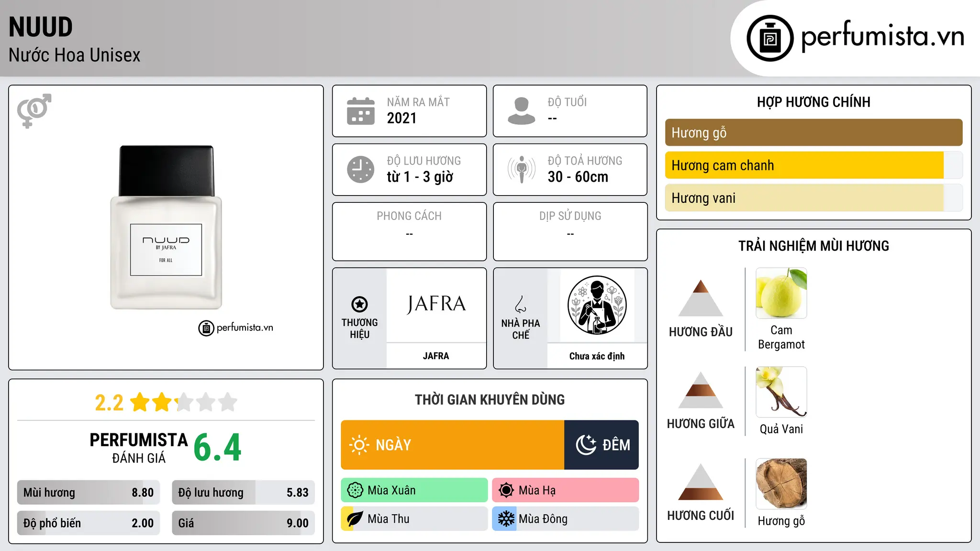Click the pyramid icon above Hương giữa

click(701, 390)
